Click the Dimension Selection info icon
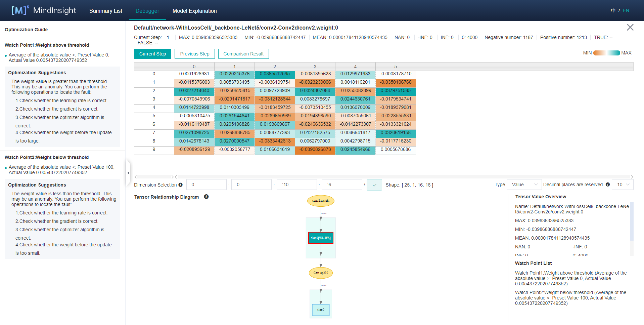644x325 pixels. tap(181, 185)
